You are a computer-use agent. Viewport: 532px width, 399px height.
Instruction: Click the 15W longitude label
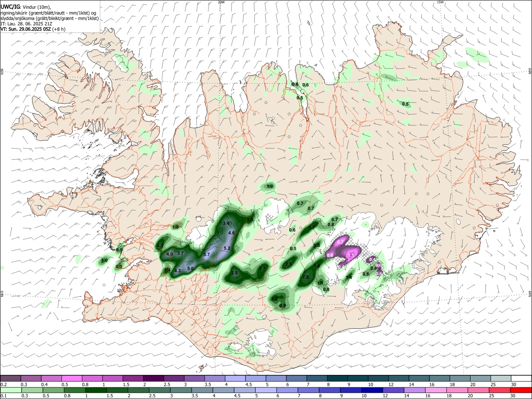[440, 2]
